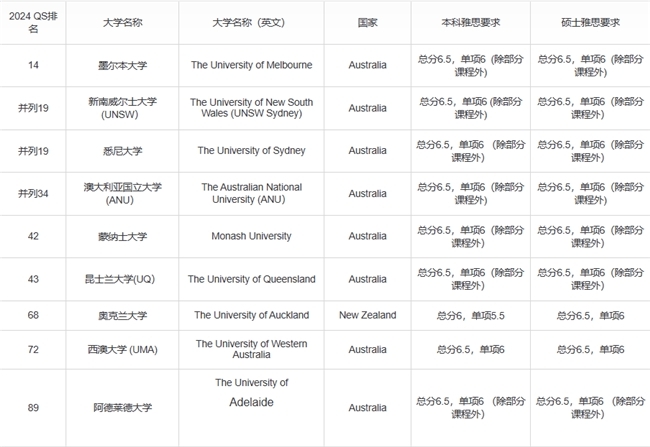Select the cell '奥克兰大学'
The height and width of the screenshot is (447, 650).
122,316
